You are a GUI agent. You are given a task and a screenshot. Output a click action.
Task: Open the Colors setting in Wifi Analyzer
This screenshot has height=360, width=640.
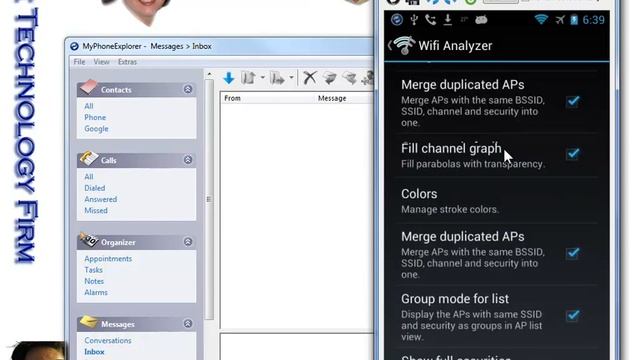pos(496,201)
